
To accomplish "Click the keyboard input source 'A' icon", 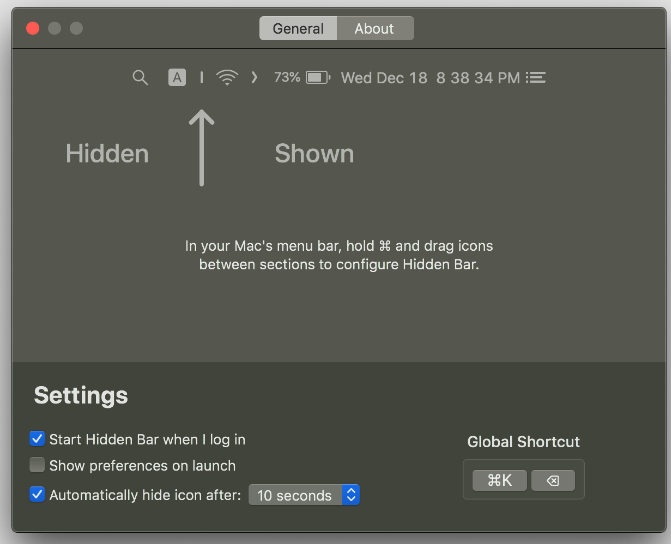I will pyautogui.click(x=177, y=77).
